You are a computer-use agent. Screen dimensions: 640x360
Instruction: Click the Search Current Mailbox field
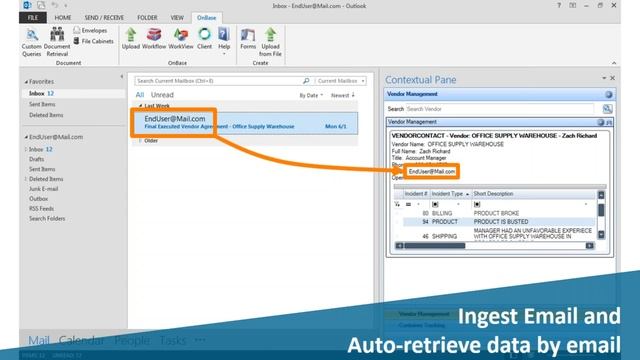(x=218, y=81)
